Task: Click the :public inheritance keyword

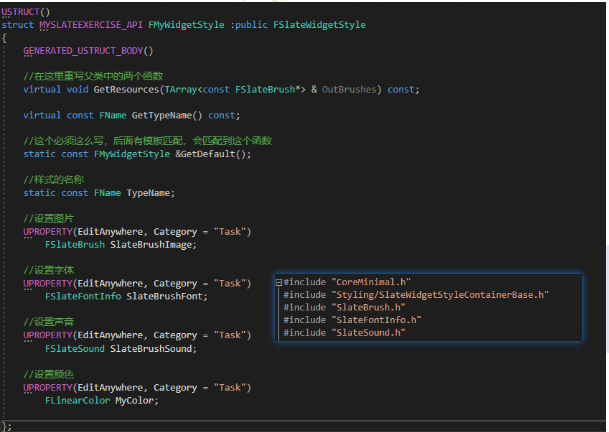Action: [x=249, y=25]
